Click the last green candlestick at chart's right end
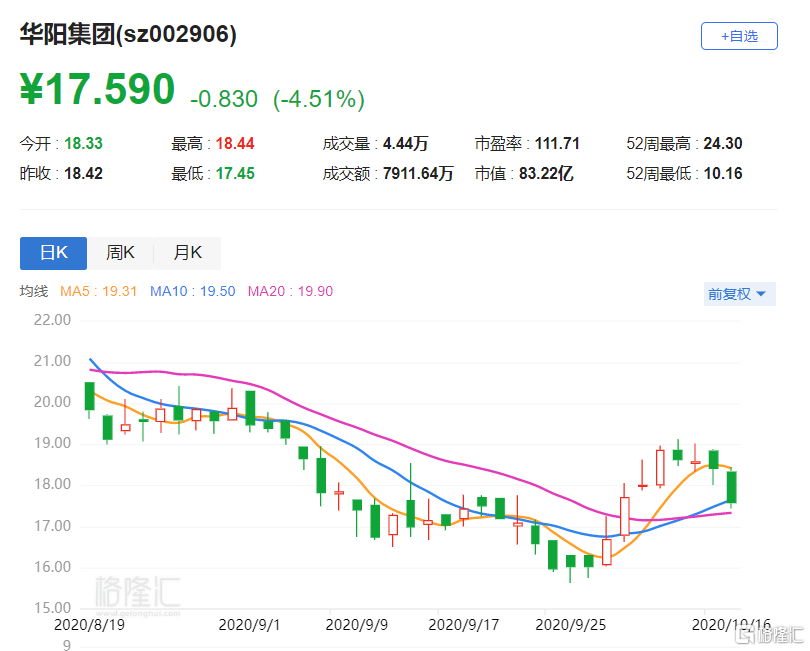Image resolution: width=810 pixels, height=651 pixels. point(731,487)
